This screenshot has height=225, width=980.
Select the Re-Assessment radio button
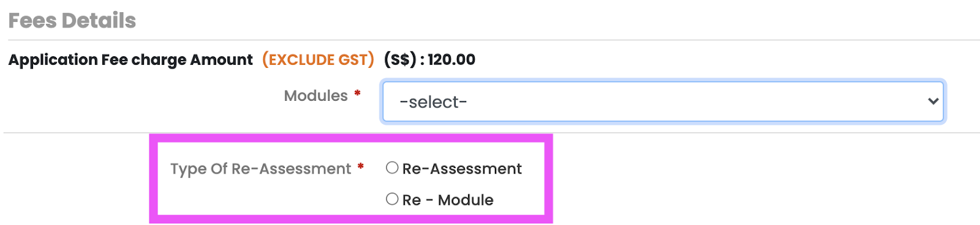392,168
